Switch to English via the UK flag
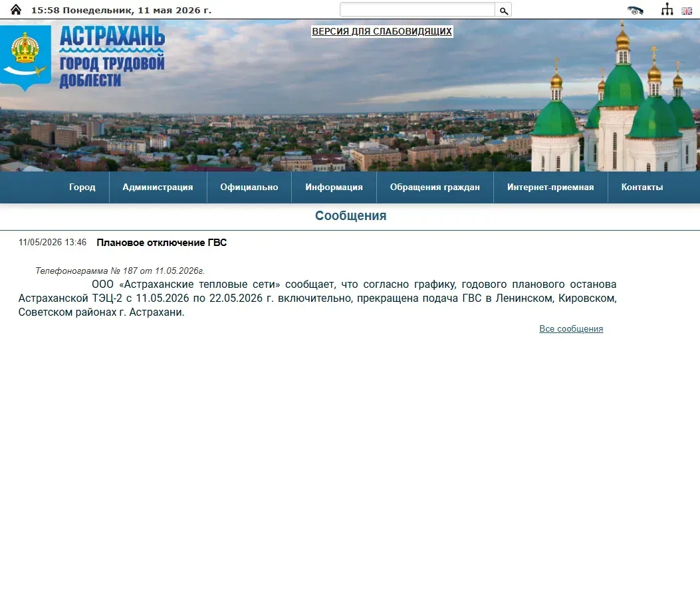The height and width of the screenshot is (589, 700). (x=687, y=11)
